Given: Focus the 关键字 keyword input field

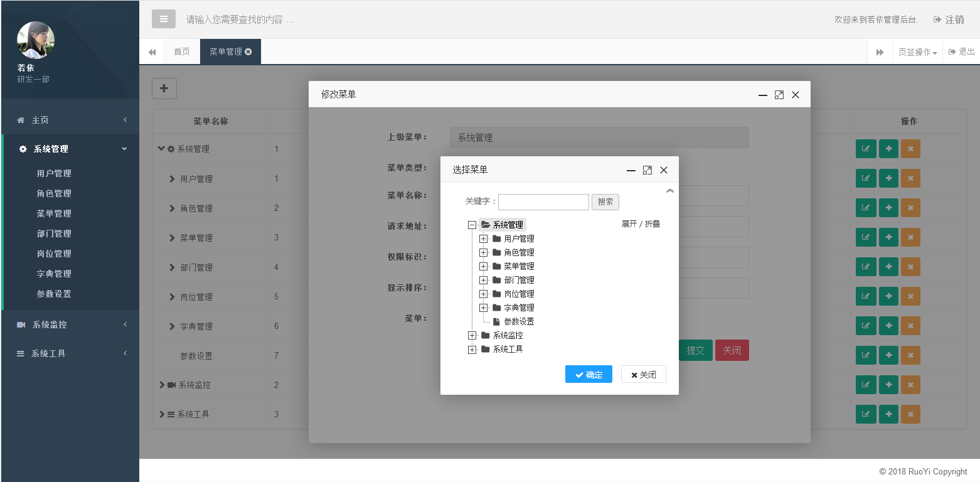Looking at the screenshot, I should pos(543,201).
